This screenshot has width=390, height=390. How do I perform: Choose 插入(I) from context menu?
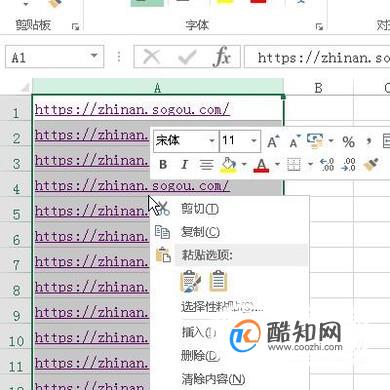pos(199,332)
